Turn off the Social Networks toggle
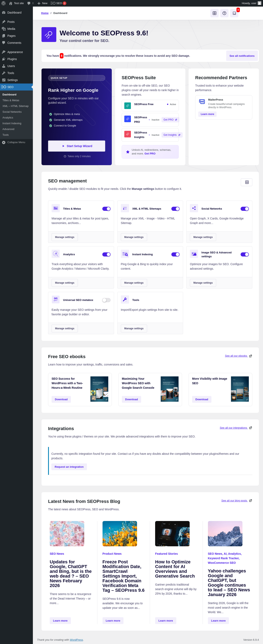263x644 pixels. (x=245, y=209)
